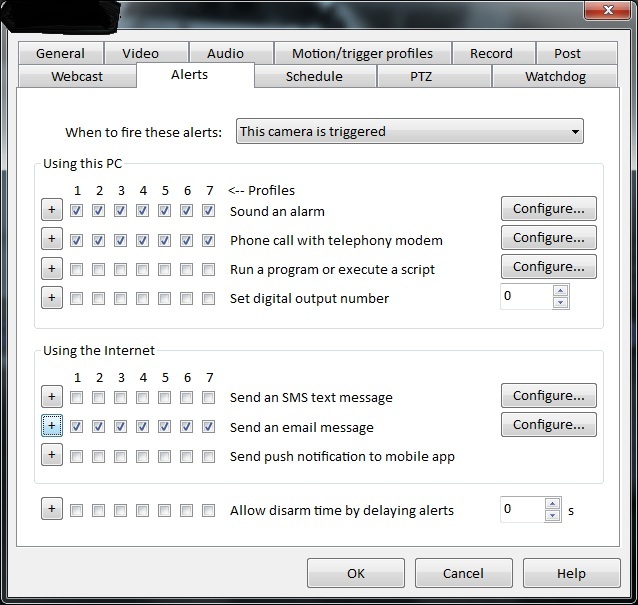Viewport: 638px width, 605px height.
Task: Disable profile 7 for Send an email message
Action: coord(208,427)
